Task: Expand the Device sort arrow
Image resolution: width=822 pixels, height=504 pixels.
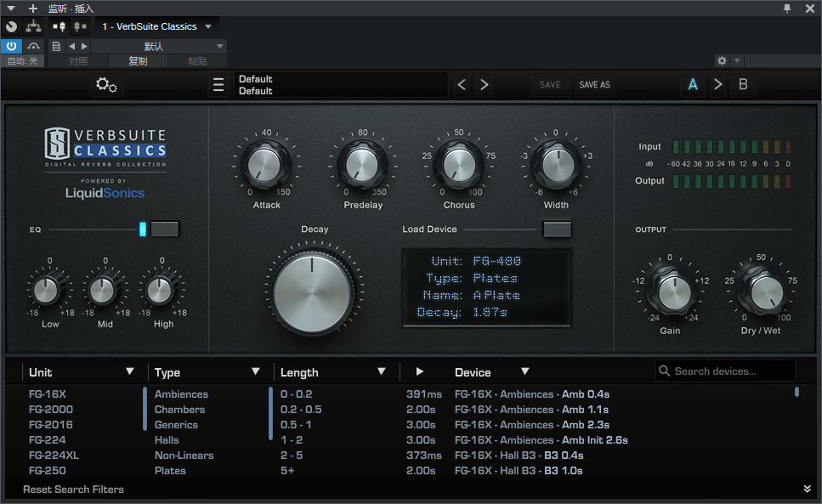Action: click(x=524, y=371)
